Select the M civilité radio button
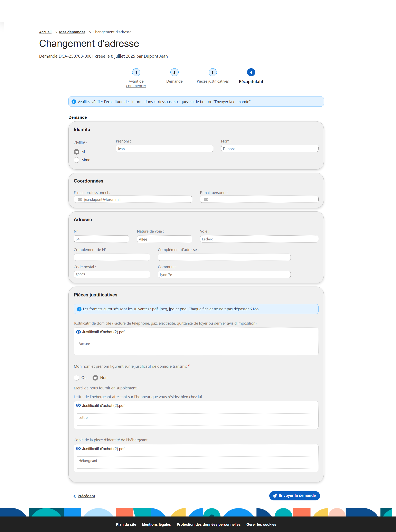The height and width of the screenshot is (532, 396). tap(76, 152)
